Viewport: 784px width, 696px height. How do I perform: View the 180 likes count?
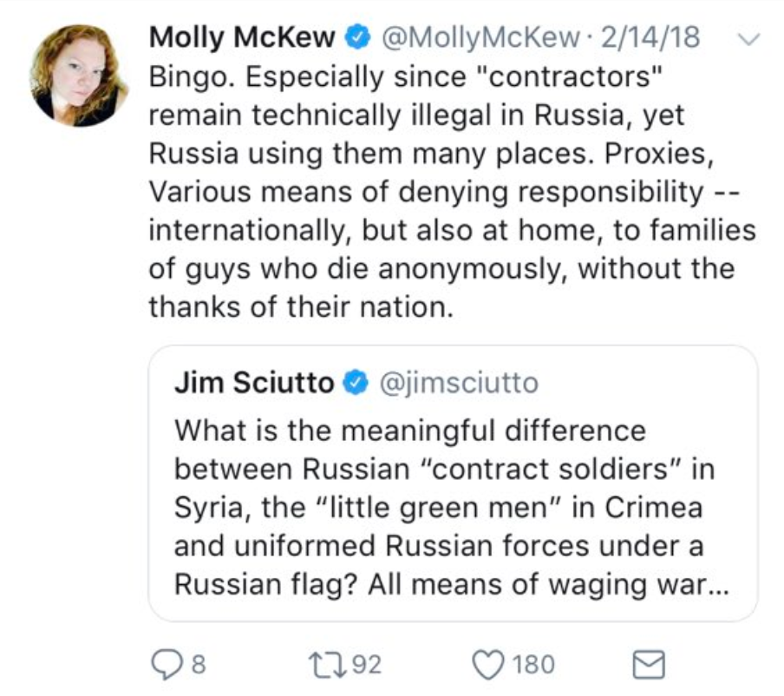533,665
